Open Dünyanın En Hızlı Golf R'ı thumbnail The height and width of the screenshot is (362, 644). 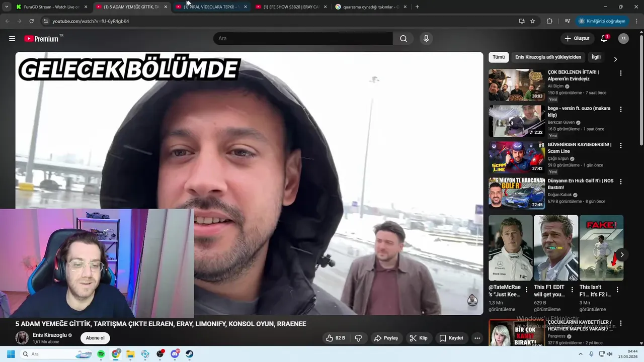516,194
